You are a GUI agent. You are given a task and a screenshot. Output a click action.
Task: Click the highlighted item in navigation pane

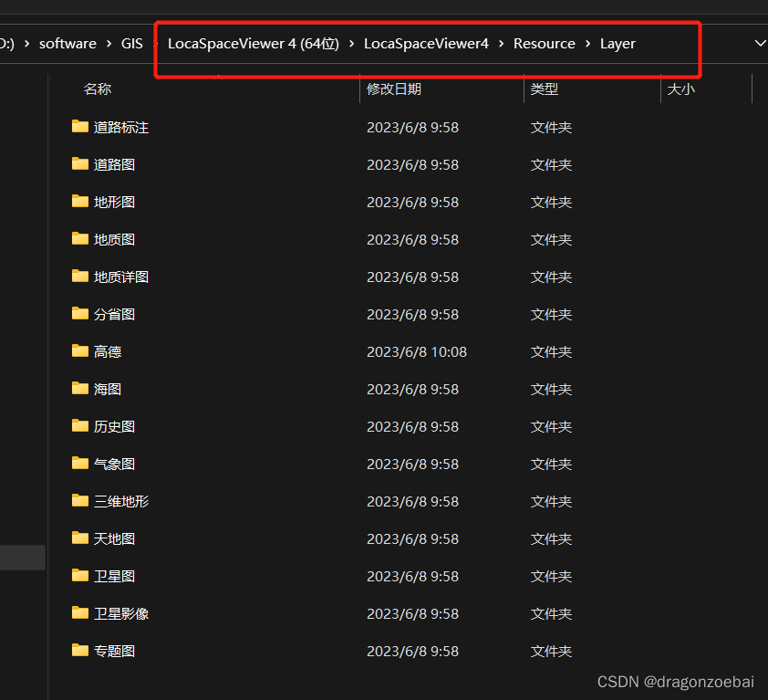[23, 558]
